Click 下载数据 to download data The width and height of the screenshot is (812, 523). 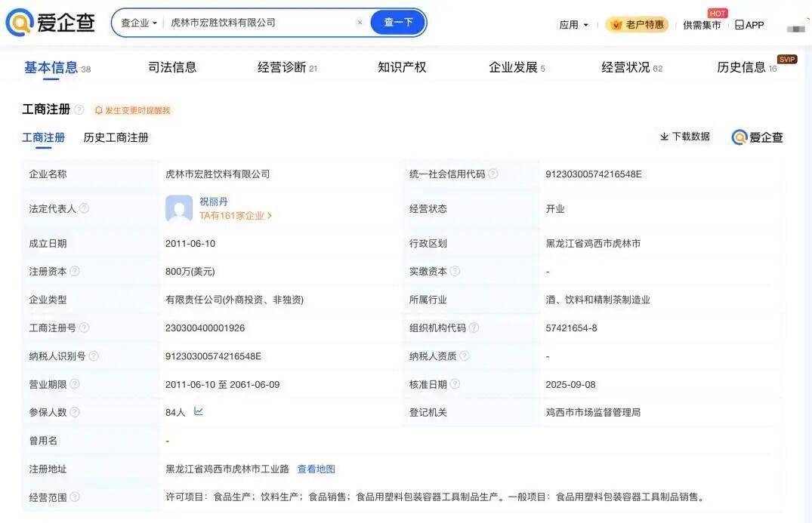click(x=685, y=137)
